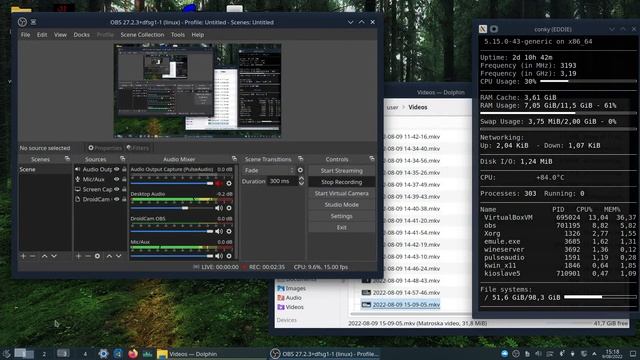Screen dimensions: 640x360
Task: Add a new source with plus button
Action: (x=78, y=256)
